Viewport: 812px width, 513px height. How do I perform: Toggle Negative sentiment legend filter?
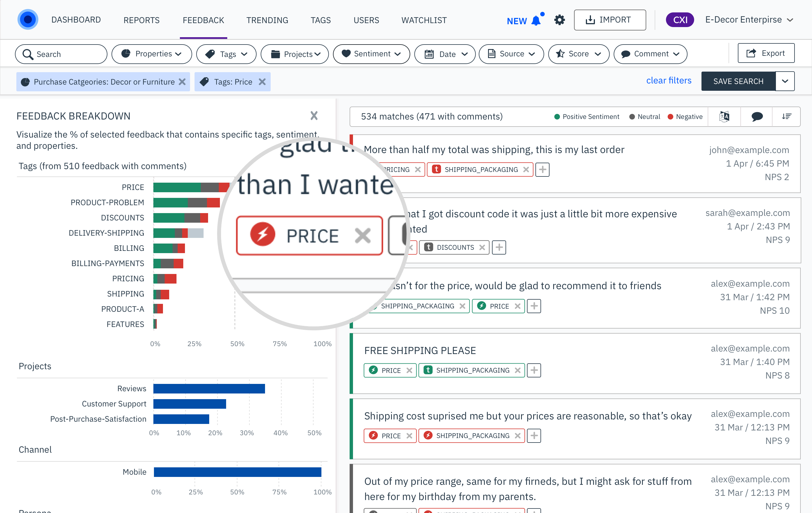coord(685,117)
